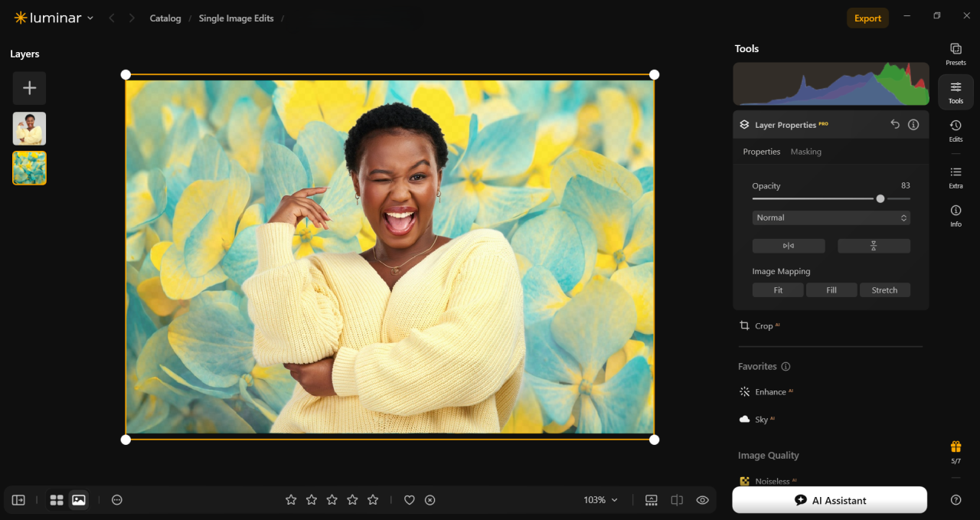Open the 103% zoom dropdown
Image resolution: width=980 pixels, height=520 pixels.
pyautogui.click(x=601, y=500)
